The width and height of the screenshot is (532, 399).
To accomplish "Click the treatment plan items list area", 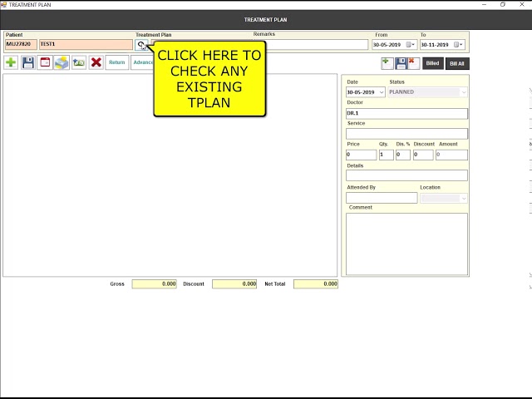I will click(x=170, y=175).
